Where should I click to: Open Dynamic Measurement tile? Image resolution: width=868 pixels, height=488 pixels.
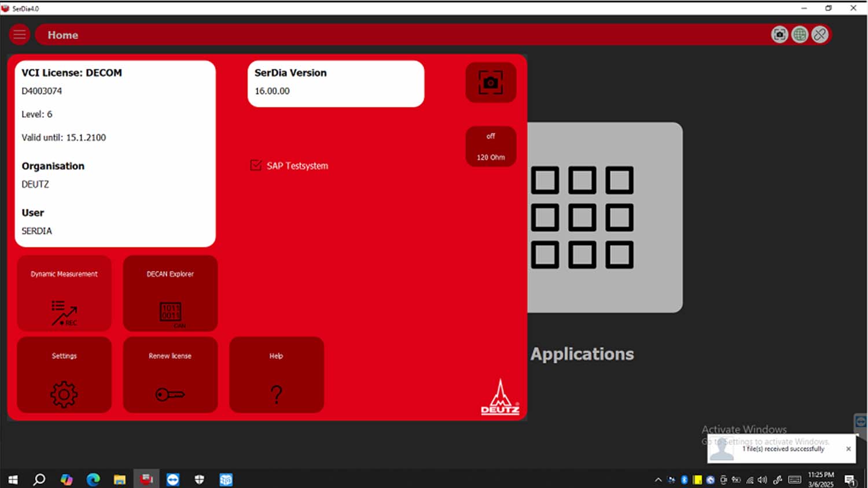pyautogui.click(x=64, y=293)
